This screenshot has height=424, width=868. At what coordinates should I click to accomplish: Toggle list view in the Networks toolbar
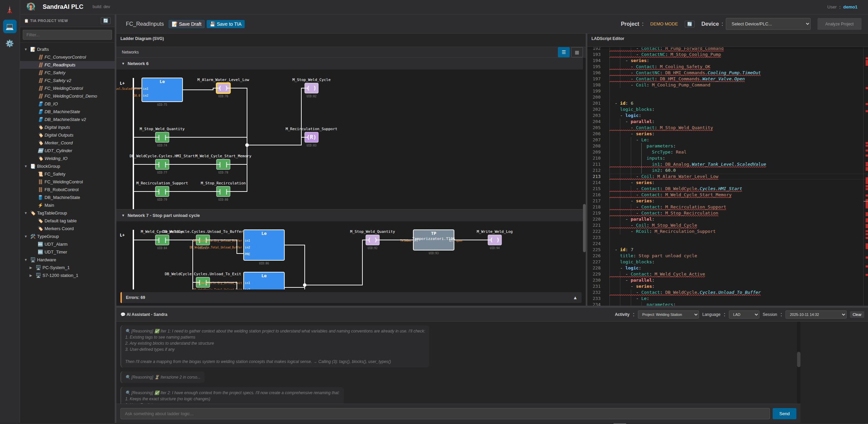563,52
